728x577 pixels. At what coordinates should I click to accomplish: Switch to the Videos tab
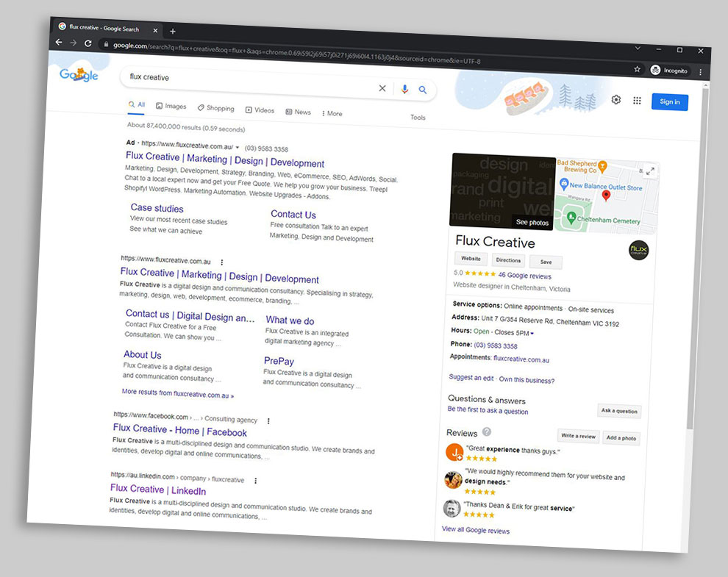260,110
